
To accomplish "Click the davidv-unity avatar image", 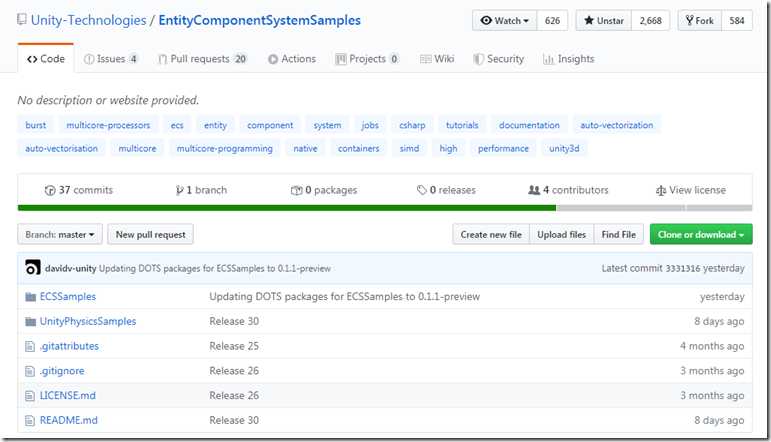I will point(32,268).
